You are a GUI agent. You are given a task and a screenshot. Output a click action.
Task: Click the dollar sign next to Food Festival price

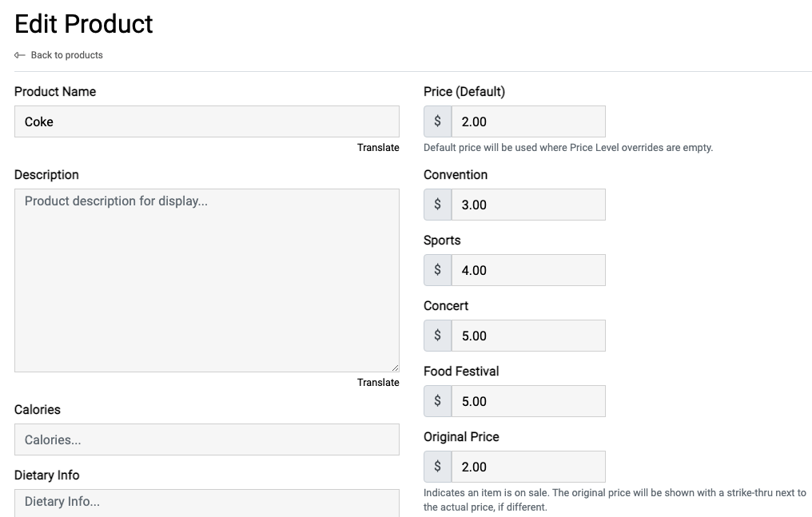tap(436, 400)
